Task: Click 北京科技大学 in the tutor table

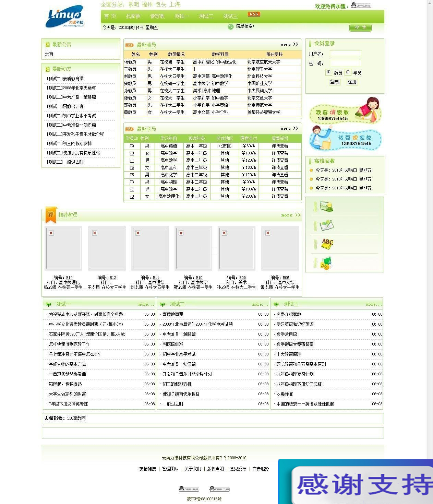Action: tap(260, 76)
